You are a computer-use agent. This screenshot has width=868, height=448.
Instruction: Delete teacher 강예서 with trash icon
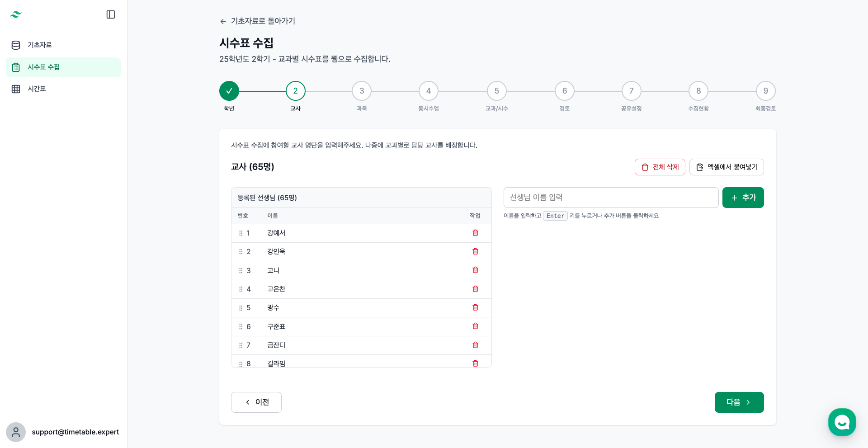(475, 233)
